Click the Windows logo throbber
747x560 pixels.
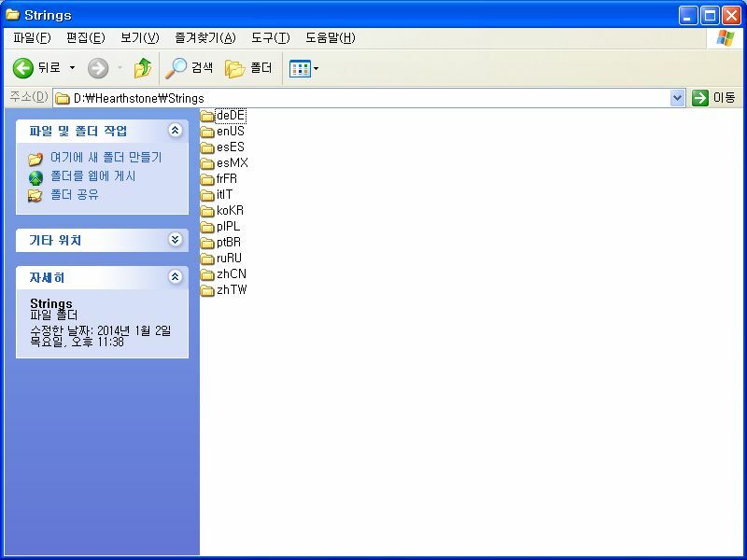pos(725,38)
